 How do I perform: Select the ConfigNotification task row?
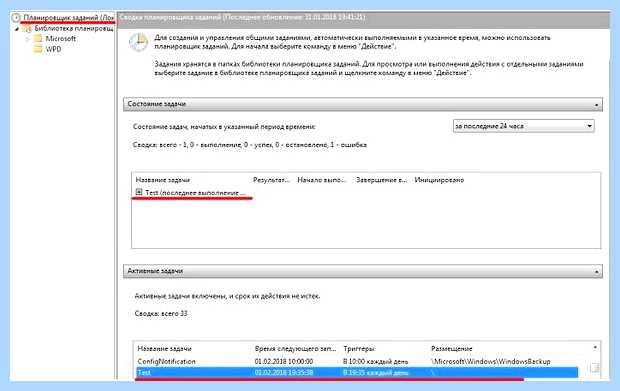pos(357,361)
